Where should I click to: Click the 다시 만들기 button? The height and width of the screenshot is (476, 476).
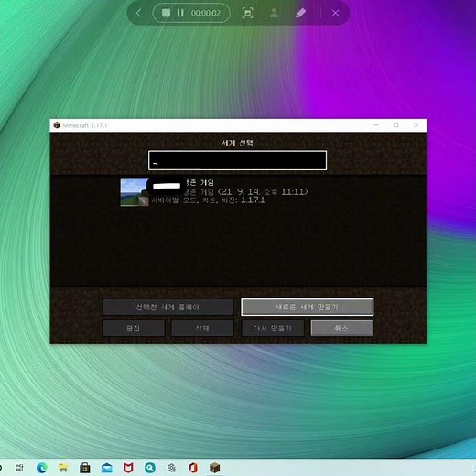273,328
